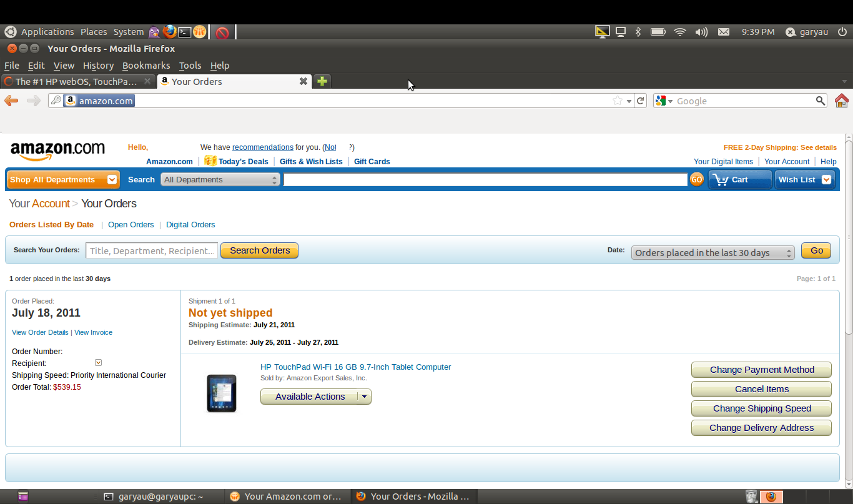Click the Google search magnifier icon
This screenshot has width=853, height=504.
click(821, 101)
